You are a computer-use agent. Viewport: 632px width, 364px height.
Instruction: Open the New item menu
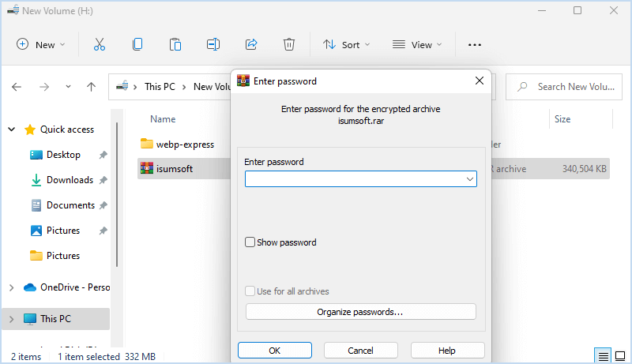point(41,45)
